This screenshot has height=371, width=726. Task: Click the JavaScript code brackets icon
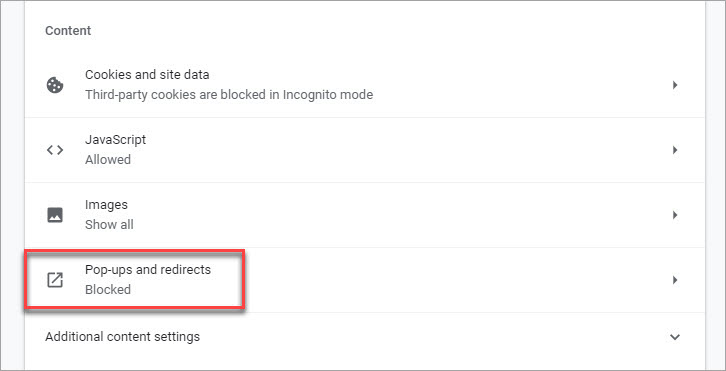[x=55, y=150]
